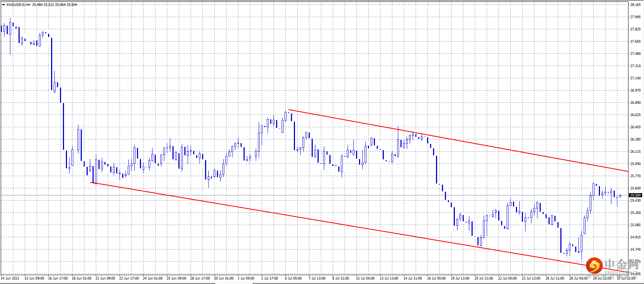Click the 28.165 price axis label
The image size is (644, 284).
(635, 5)
